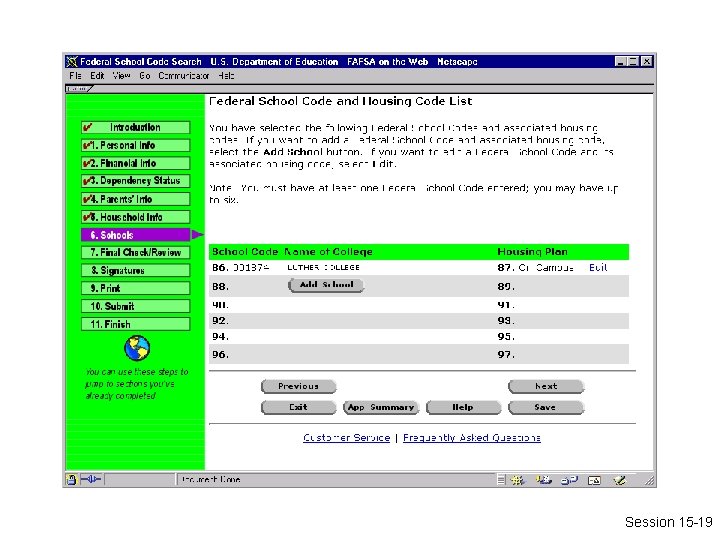Open Address Book icon in component bar
The height and width of the screenshot is (540, 720).
tap(594, 480)
